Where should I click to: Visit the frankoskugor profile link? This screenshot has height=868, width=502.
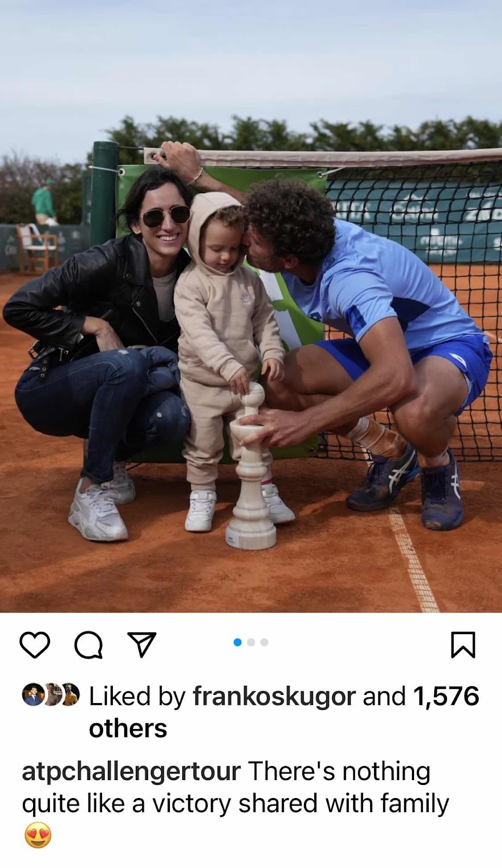pos(274,696)
